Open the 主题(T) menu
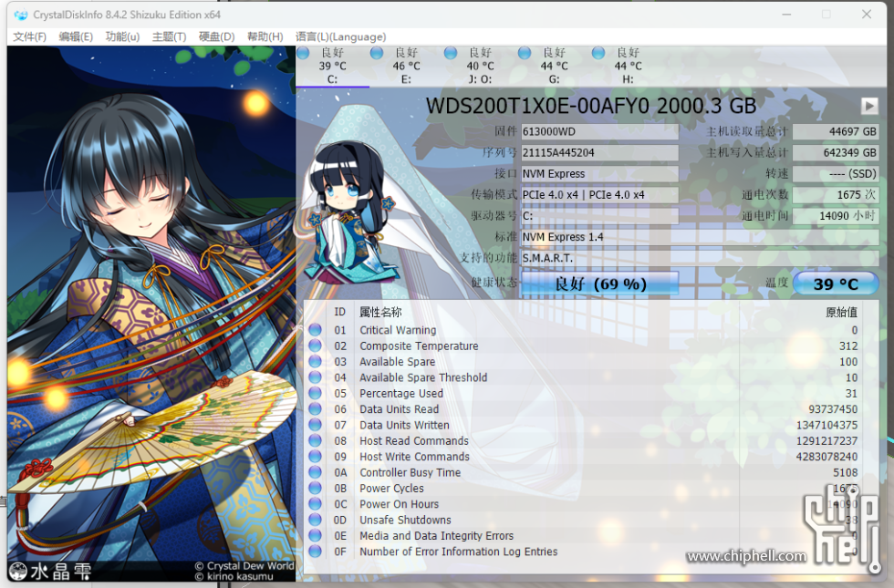Image resolution: width=894 pixels, height=588 pixels. (170, 36)
